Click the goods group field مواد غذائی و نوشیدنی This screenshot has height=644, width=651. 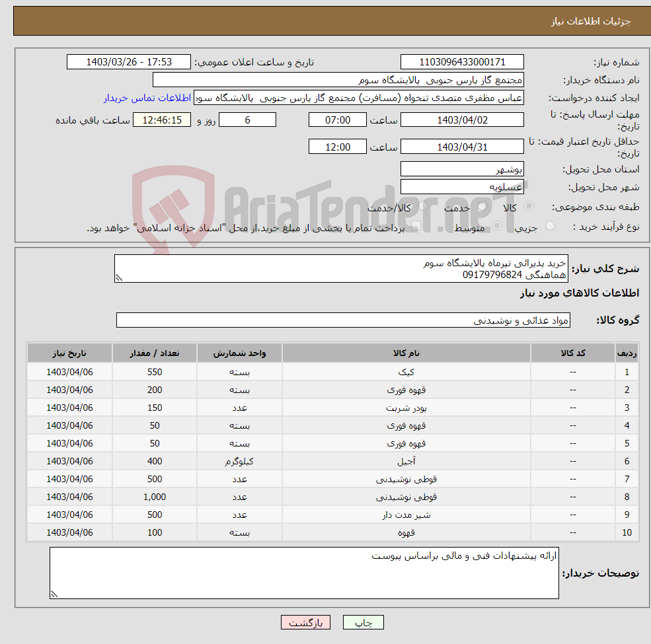pyautogui.click(x=344, y=320)
